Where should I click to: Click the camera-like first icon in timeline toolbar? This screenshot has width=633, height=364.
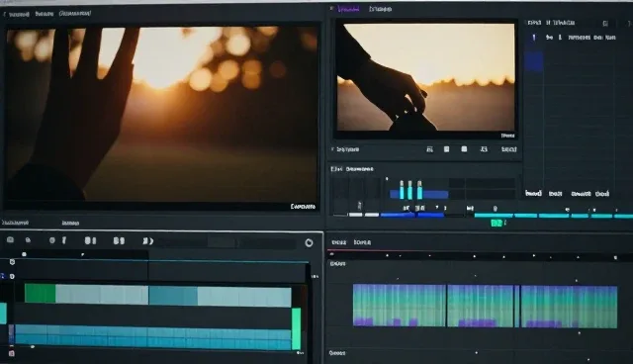[10, 239]
